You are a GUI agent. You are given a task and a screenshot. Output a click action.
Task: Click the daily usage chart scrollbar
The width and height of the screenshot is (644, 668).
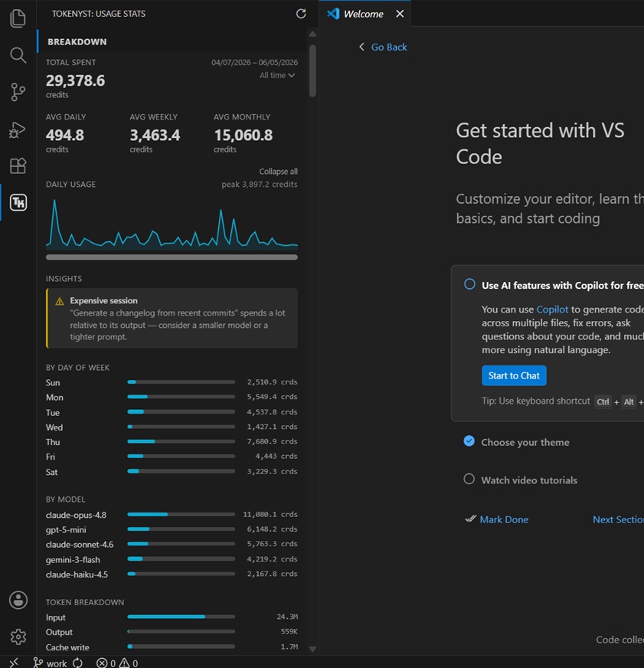172,257
